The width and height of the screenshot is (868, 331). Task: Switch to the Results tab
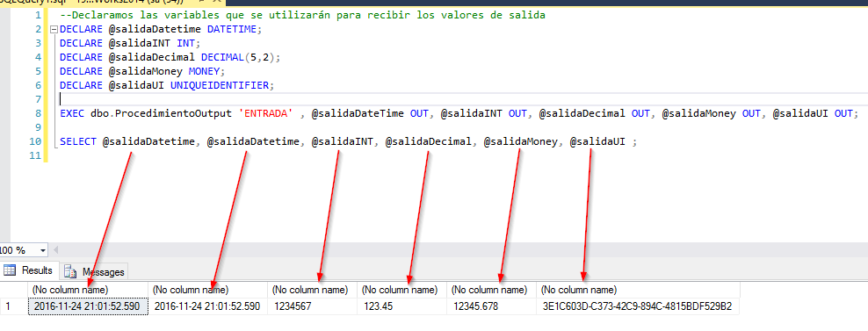click(x=29, y=270)
